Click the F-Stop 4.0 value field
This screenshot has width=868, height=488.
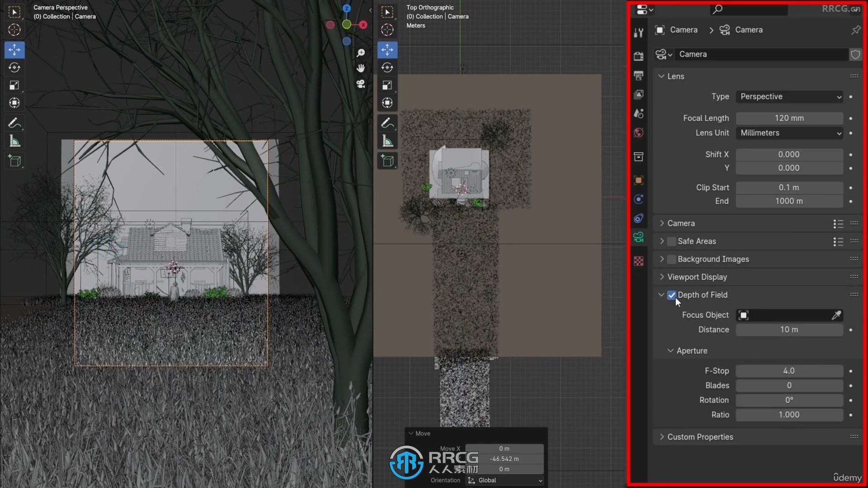pos(789,371)
